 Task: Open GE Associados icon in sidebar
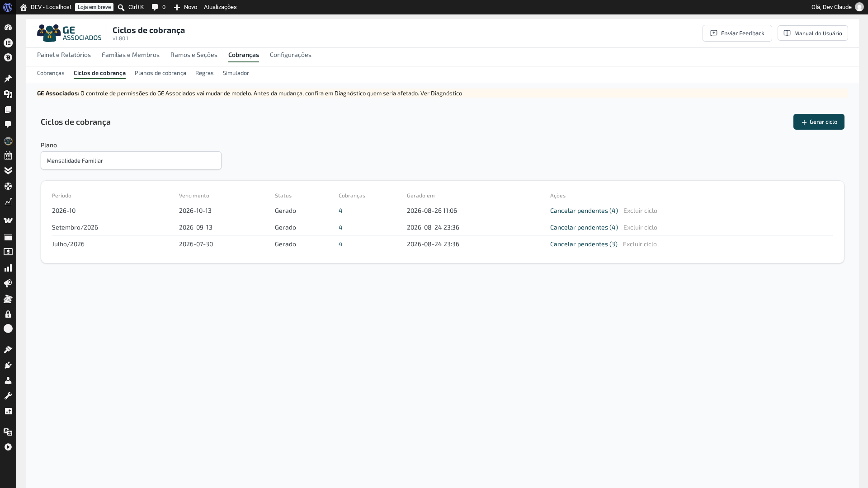click(8, 141)
